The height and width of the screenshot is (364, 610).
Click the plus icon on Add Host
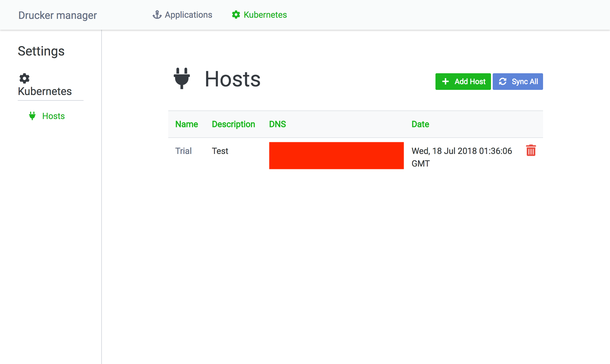point(445,82)
